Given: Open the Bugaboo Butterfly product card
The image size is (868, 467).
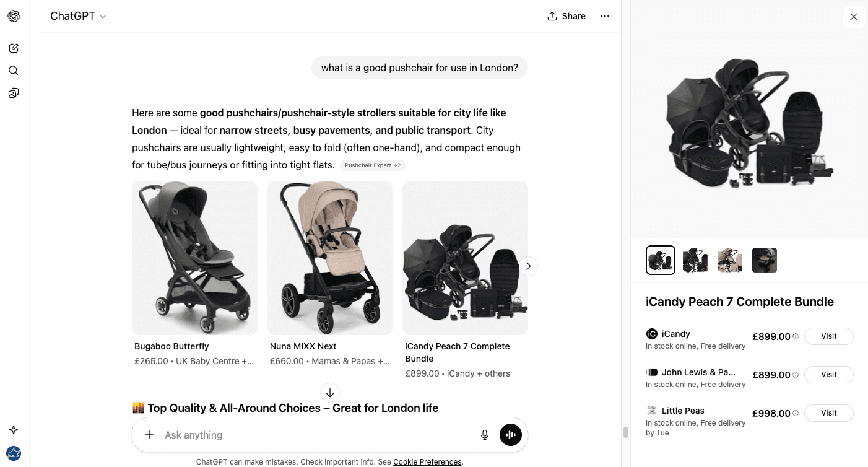Looking at the screenshot, I should [x=194, y=258].
